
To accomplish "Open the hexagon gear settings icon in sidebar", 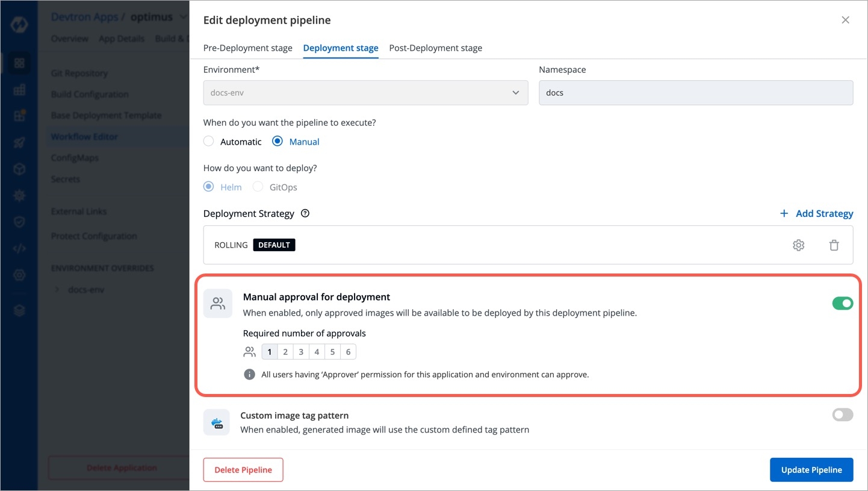I will coord(19,275).
